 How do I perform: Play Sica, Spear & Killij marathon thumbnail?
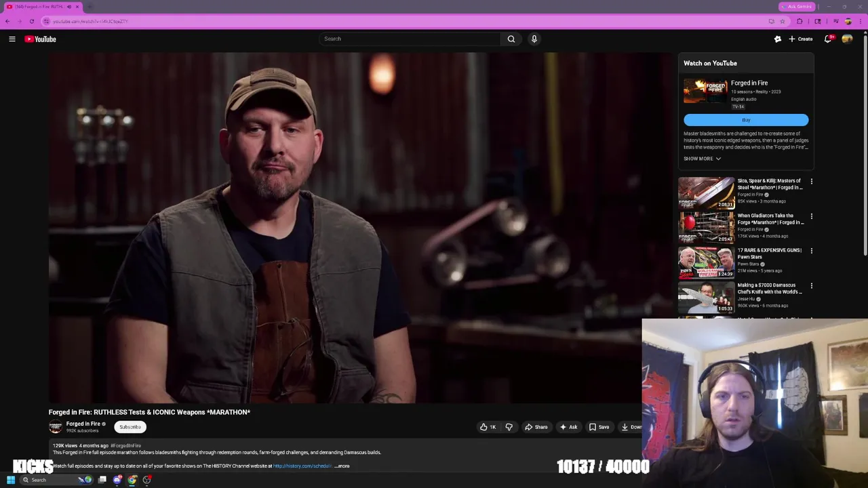(706, 192)
